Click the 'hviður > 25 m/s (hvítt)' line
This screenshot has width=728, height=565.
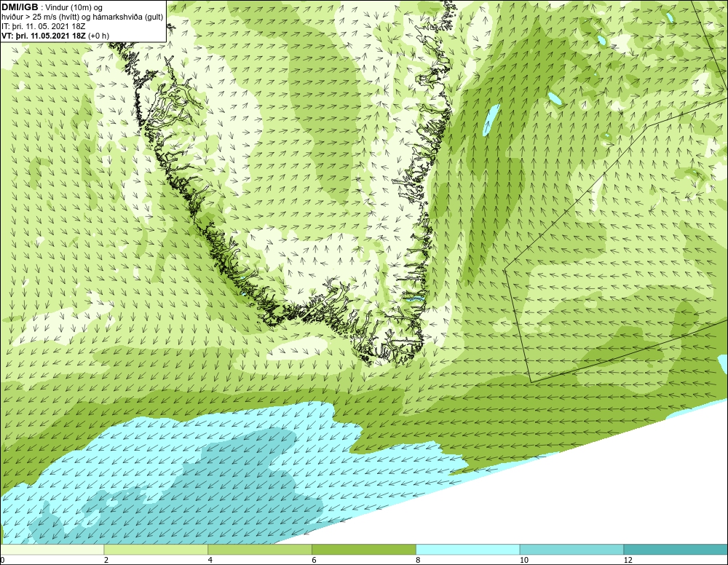[82, 17]
